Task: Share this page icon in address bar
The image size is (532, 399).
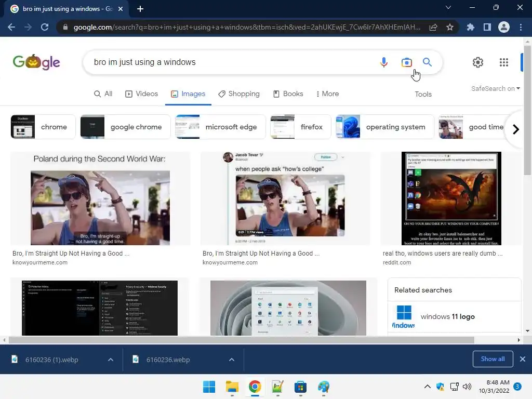Action: 433,27
